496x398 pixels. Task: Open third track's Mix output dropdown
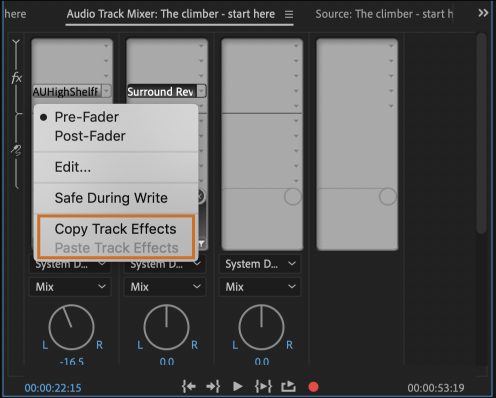[260, 287]
